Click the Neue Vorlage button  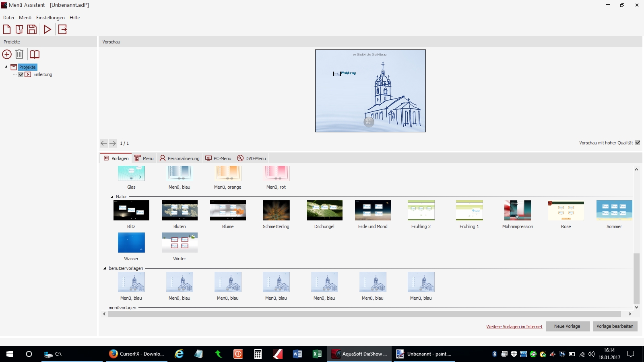(x=568, y=326)
